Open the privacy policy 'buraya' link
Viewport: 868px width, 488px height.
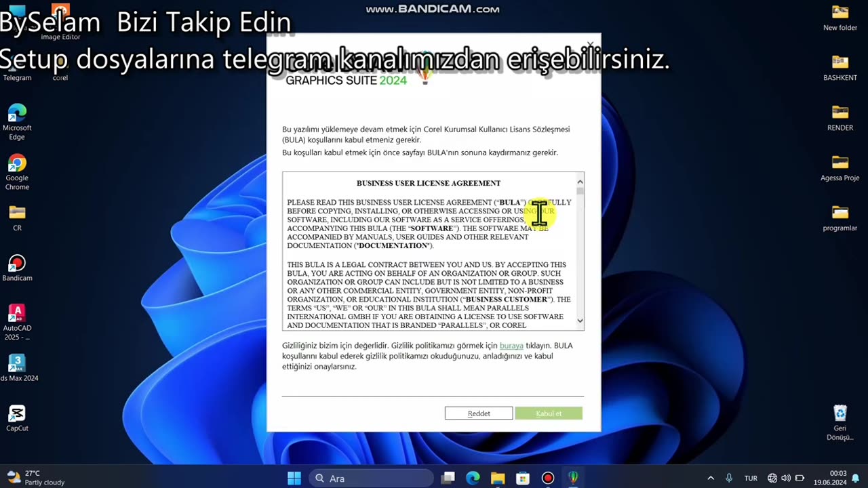pos(511,346)
